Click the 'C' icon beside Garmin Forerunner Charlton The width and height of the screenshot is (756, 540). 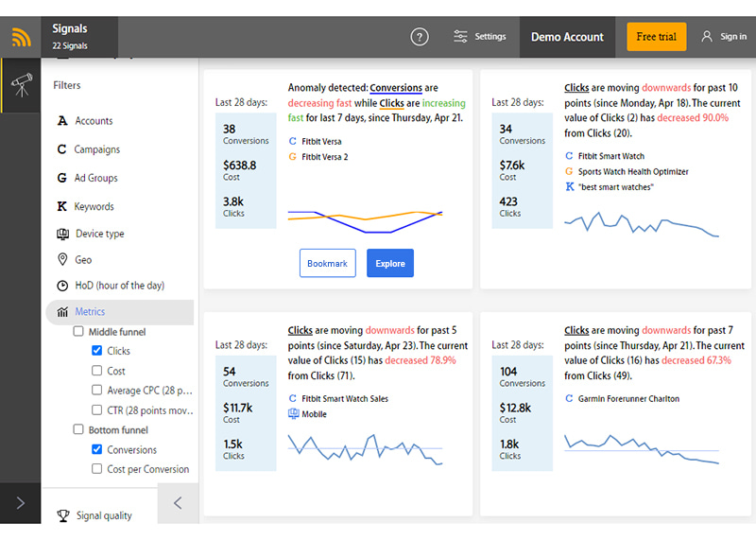pyautogui.click(x=569, y=398)
